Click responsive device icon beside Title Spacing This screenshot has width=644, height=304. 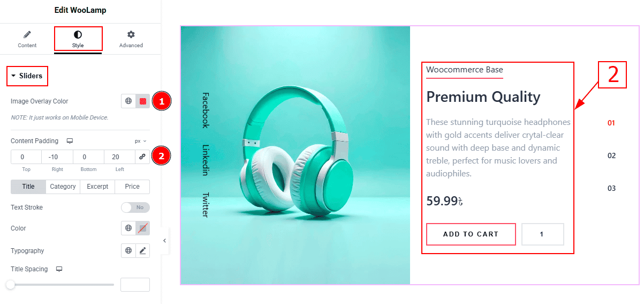tap(59, 269)
